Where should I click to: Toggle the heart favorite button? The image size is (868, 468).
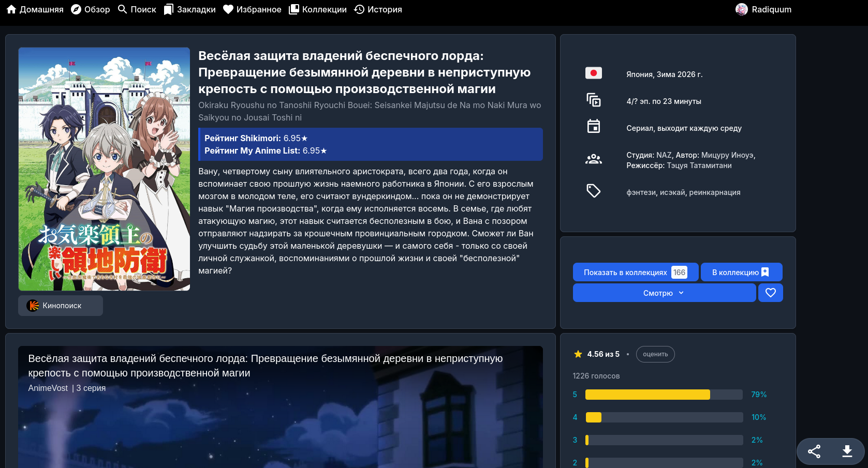point(770,293)
